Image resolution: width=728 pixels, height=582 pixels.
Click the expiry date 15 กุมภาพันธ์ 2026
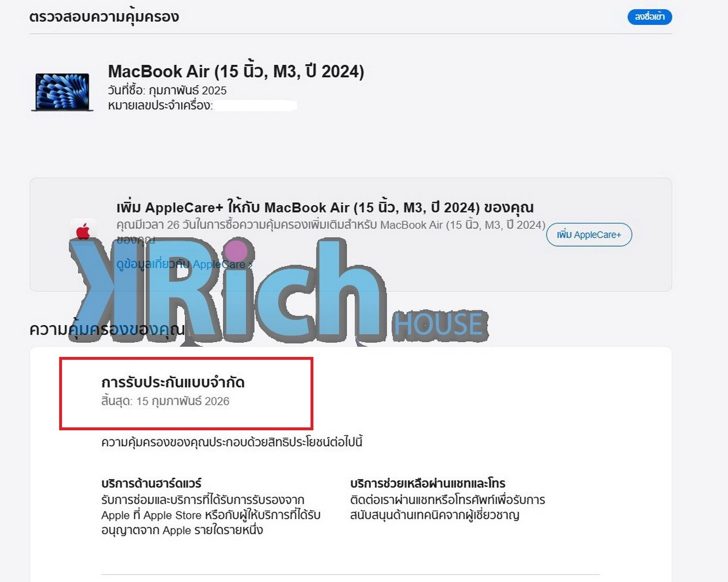183,401
